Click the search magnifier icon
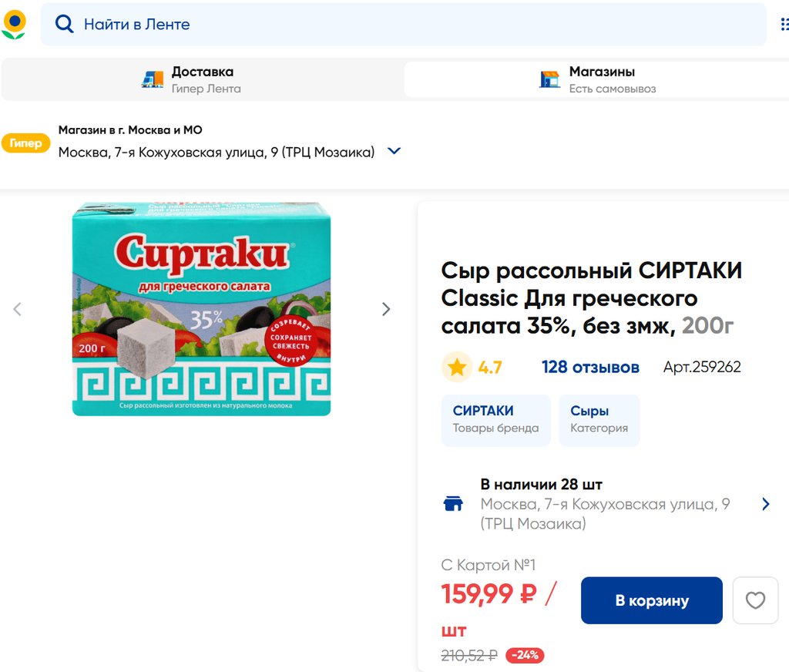The width and height of the screenshot is (789, 672). point(65,25)
